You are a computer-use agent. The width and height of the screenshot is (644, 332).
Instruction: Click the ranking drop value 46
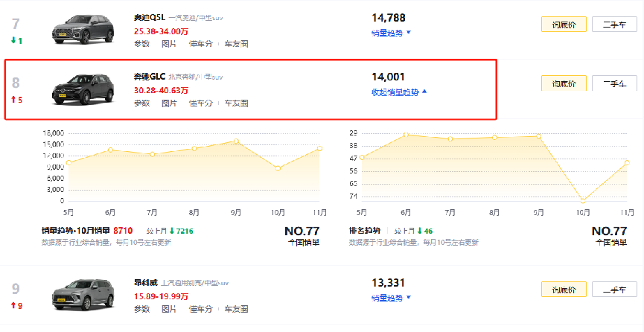click(x=428, y=231)
